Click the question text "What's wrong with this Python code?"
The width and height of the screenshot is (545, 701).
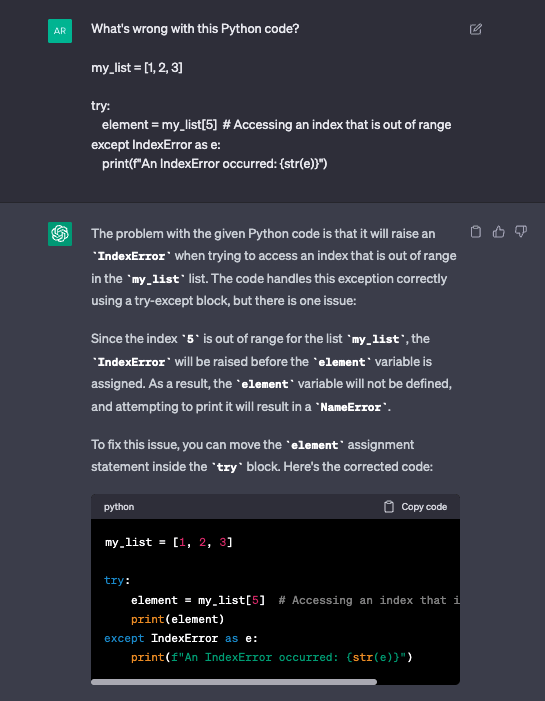pos(195,29)
